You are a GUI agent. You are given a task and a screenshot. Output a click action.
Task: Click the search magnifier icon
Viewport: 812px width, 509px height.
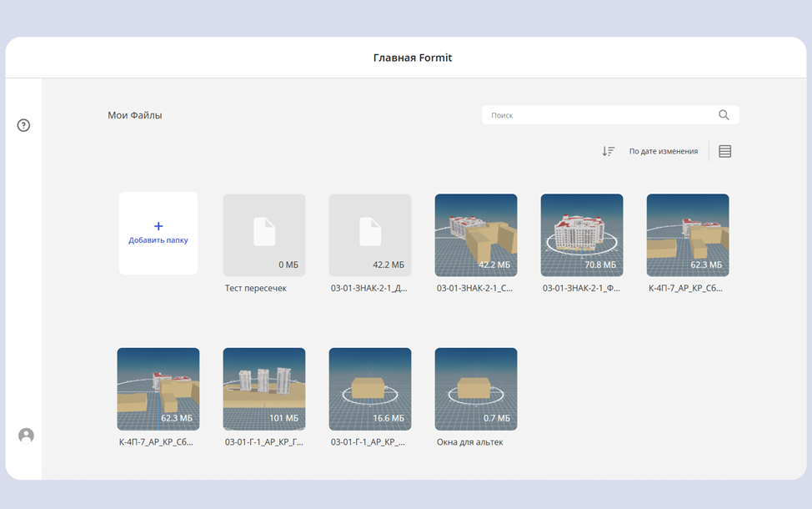[724, 115]
